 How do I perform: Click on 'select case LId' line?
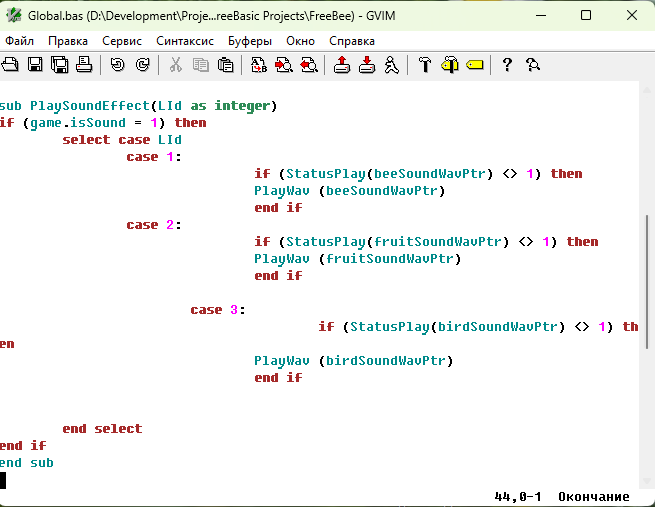pyautogui.click(x=122, y=140)
